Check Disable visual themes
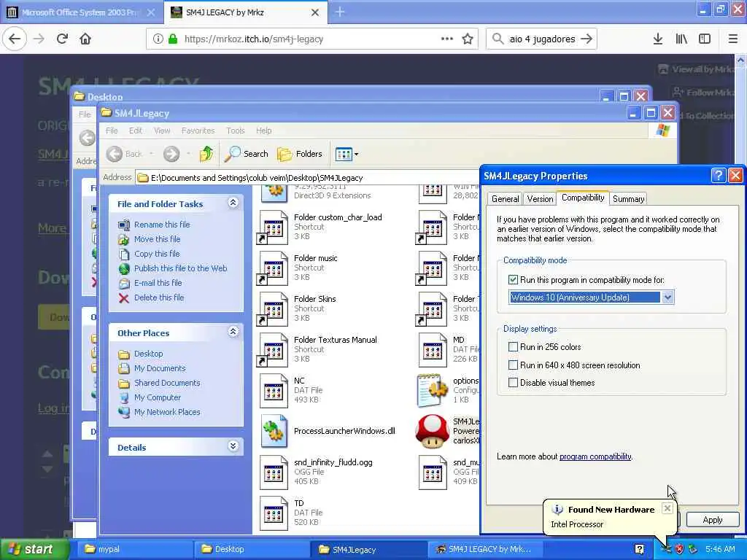 tap(513, 382)
